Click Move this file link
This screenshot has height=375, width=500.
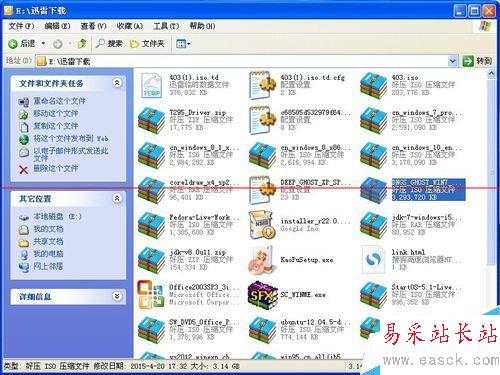(x=55, y=113)
